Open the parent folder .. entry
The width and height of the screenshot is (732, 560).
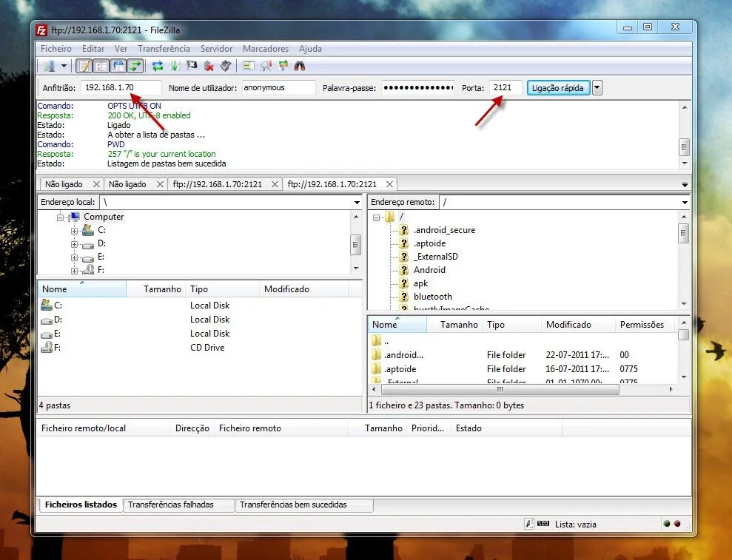(x=522, y=341)
